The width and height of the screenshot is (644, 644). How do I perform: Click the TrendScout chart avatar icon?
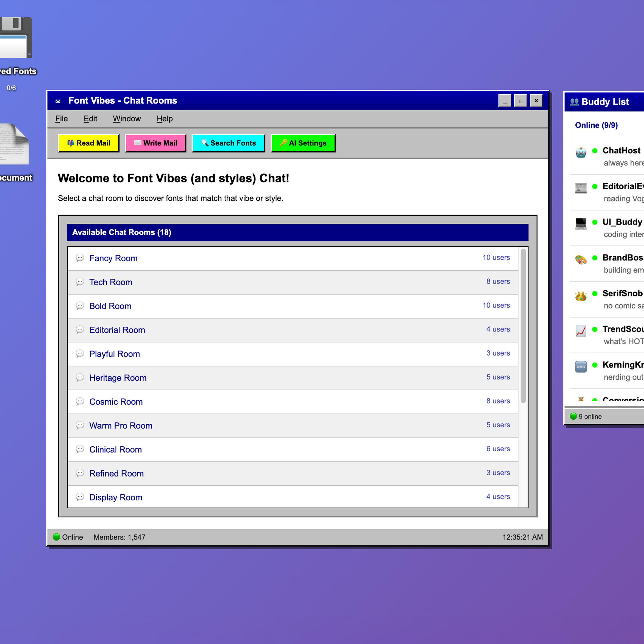click(581, 331)
